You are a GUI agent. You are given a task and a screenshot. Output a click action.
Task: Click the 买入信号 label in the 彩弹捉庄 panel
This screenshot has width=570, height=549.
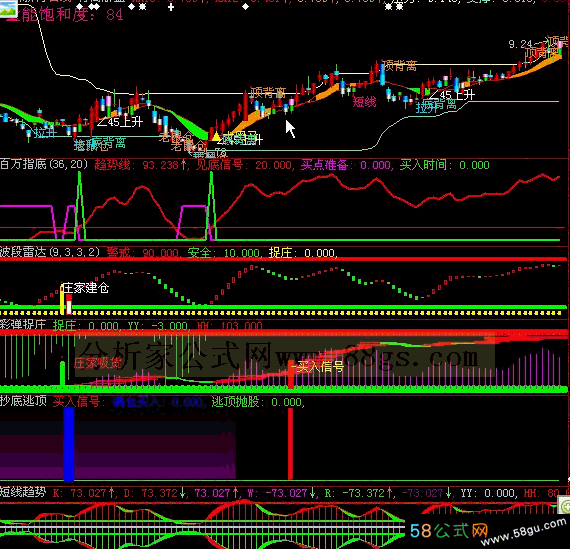320,367
